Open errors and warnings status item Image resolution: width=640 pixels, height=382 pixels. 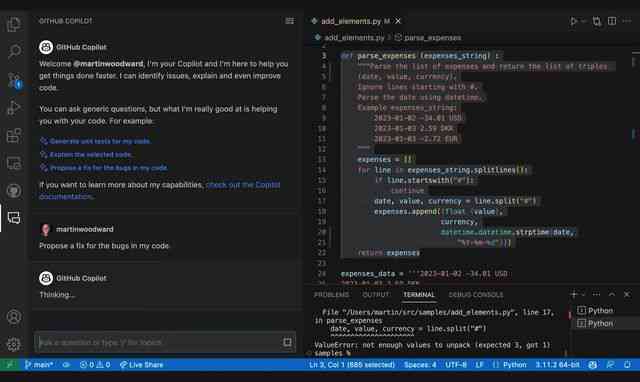[95, 364]
